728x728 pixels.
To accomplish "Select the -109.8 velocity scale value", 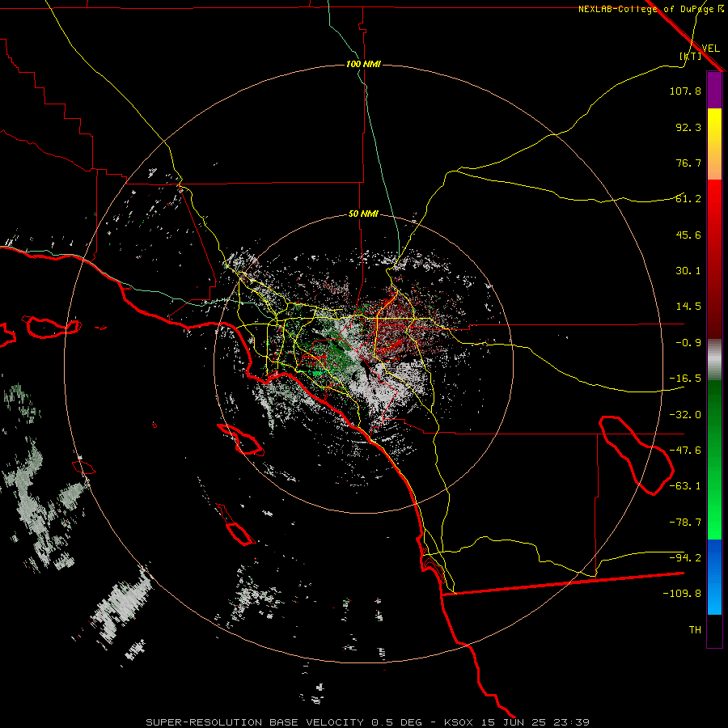I will (x=682, y=594).
